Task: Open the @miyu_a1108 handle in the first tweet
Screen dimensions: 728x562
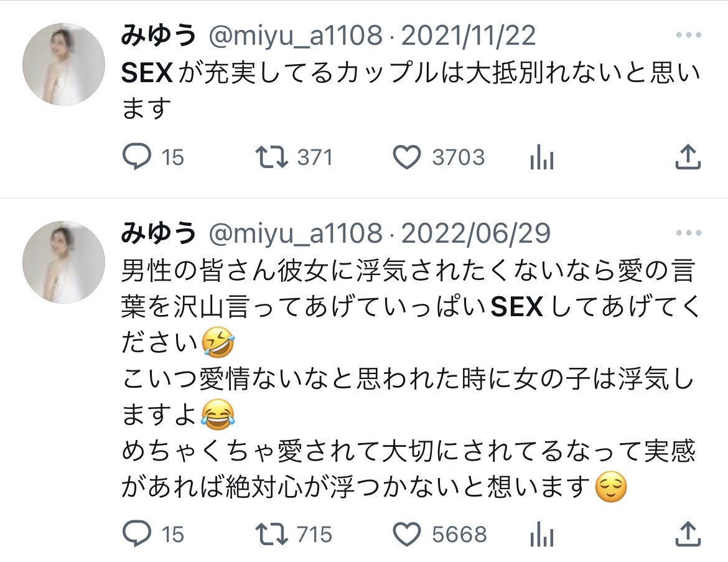Action: click(296, 35)
